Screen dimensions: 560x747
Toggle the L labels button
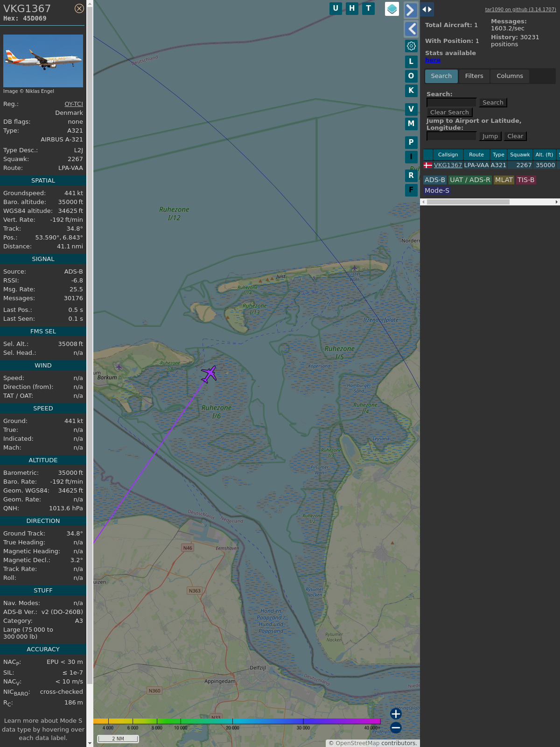click(411, 62)
